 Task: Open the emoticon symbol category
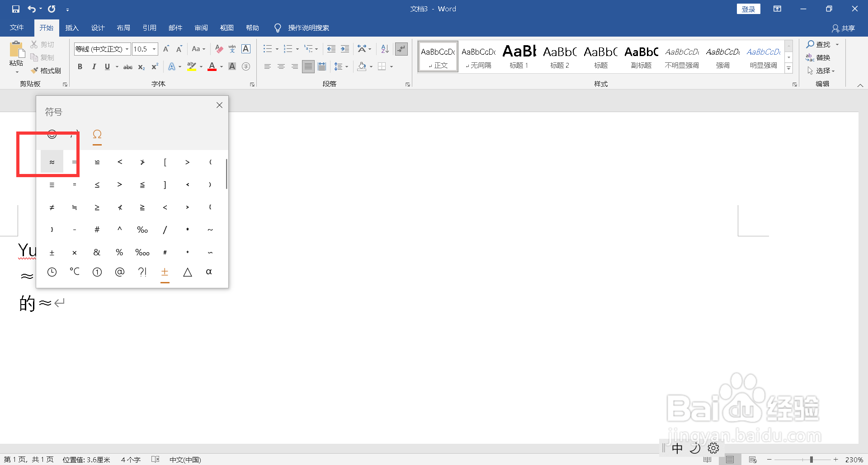click(52, 134)
